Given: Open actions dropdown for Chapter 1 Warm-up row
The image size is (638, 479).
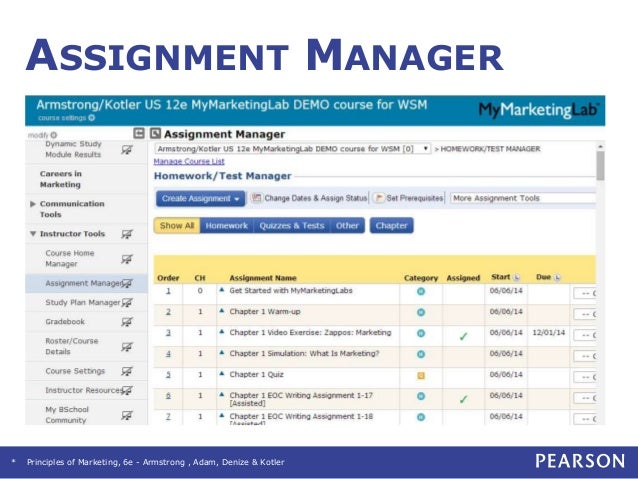Looking at the screenshot, I should (585, 314).
